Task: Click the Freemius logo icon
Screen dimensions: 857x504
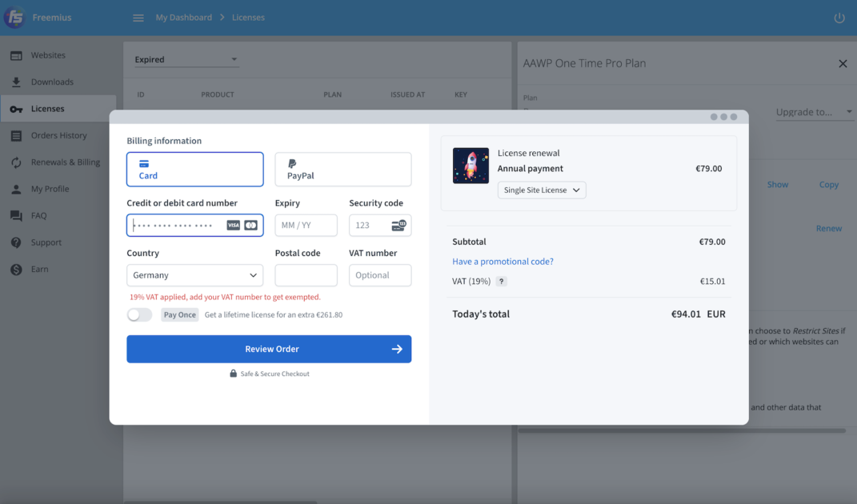Action: click(x=14, y=18)
